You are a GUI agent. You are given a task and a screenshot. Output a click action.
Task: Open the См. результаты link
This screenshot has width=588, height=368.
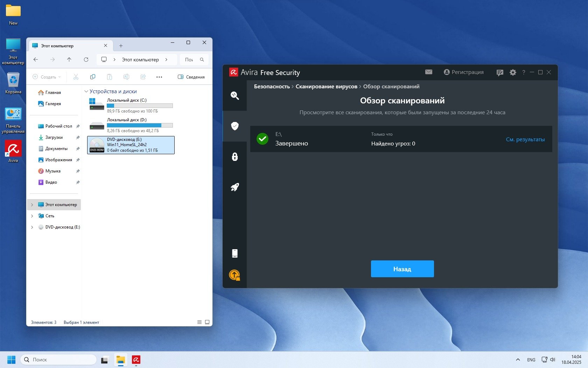[x=525, y=139]
